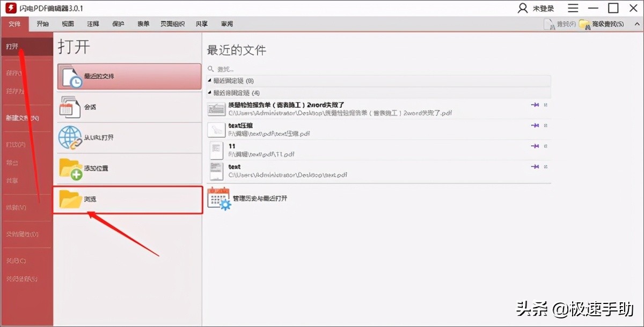Switch to the 视图 ribbon tab
The image size is (644, 327).
pos(68,24)
